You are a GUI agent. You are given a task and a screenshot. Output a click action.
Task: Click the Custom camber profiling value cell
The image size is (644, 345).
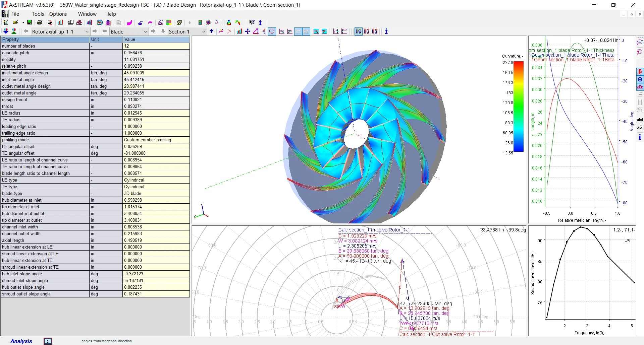pos(156,140)
